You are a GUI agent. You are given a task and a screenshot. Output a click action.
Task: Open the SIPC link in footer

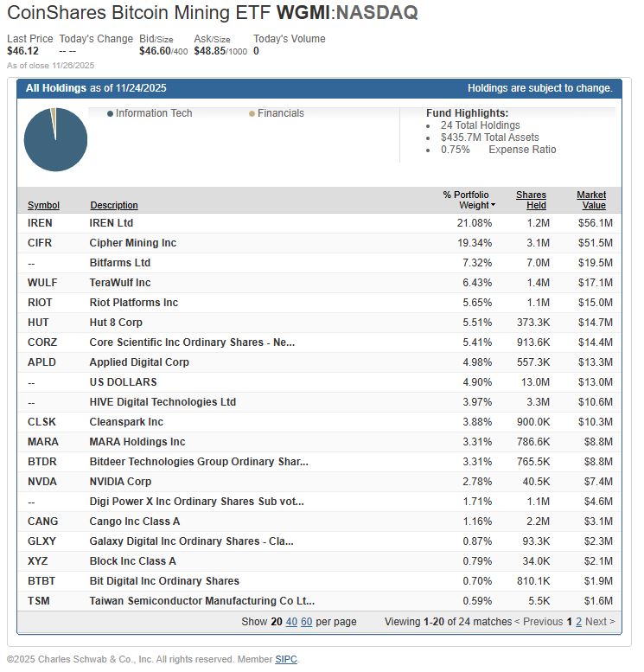pos(285,659)
